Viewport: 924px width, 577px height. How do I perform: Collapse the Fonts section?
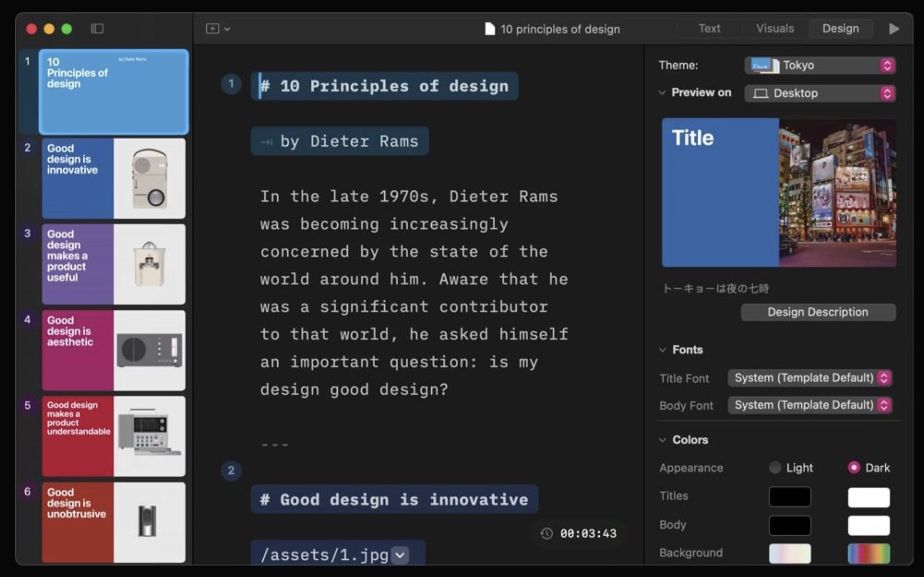(663, 350)
